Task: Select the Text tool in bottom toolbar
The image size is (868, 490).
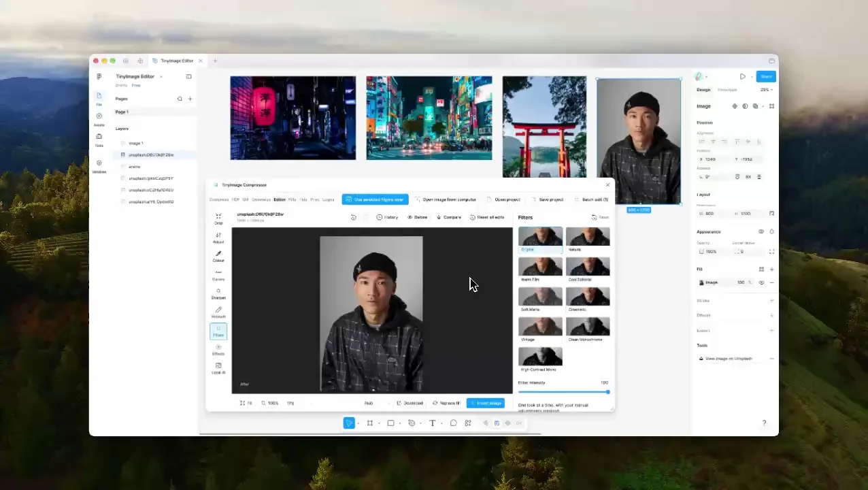Action: (x=432, y=423)
